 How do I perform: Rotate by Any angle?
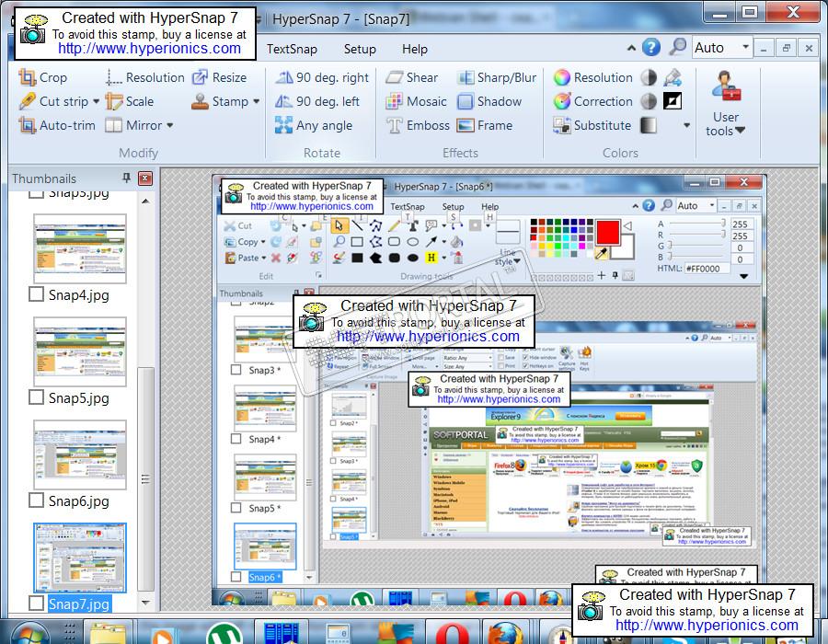[x=314, y=126]
